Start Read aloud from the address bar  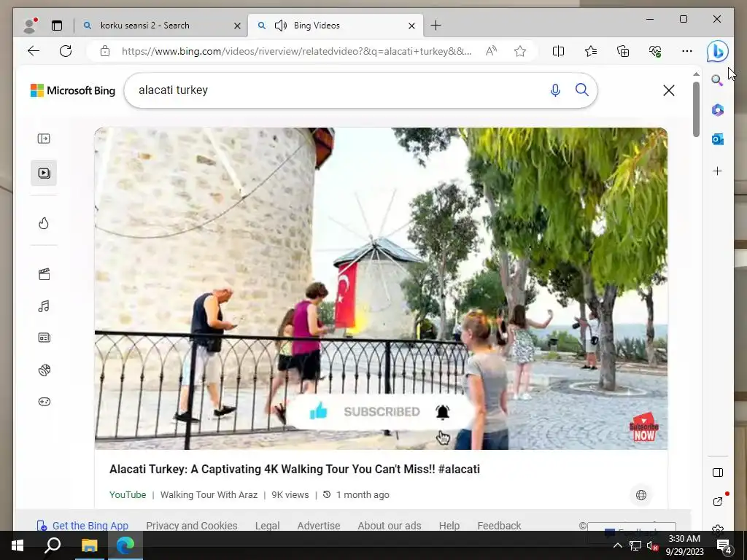pyautogui.click(x=491, y=51)
